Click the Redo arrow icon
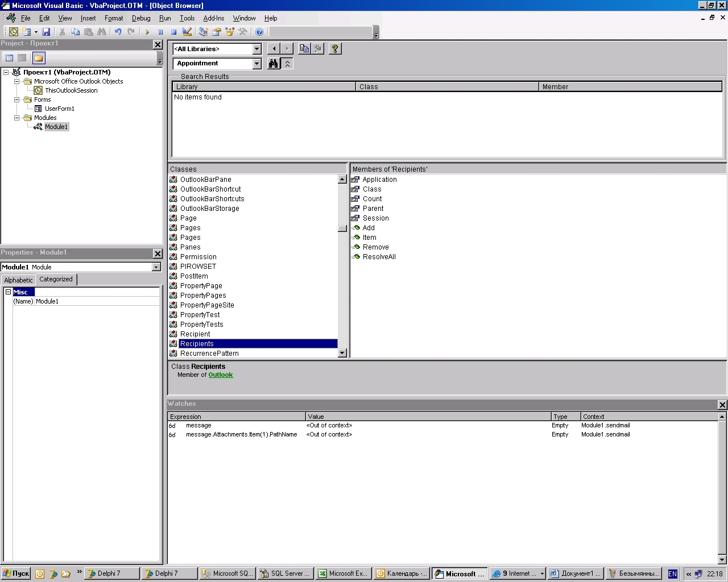728x582 pixels. pos(131,32)
